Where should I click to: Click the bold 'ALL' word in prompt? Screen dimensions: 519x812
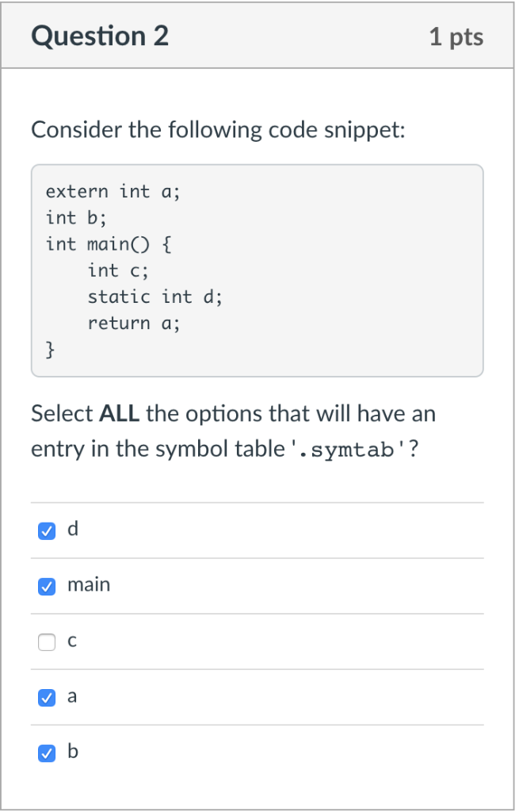tap(119, 414)
